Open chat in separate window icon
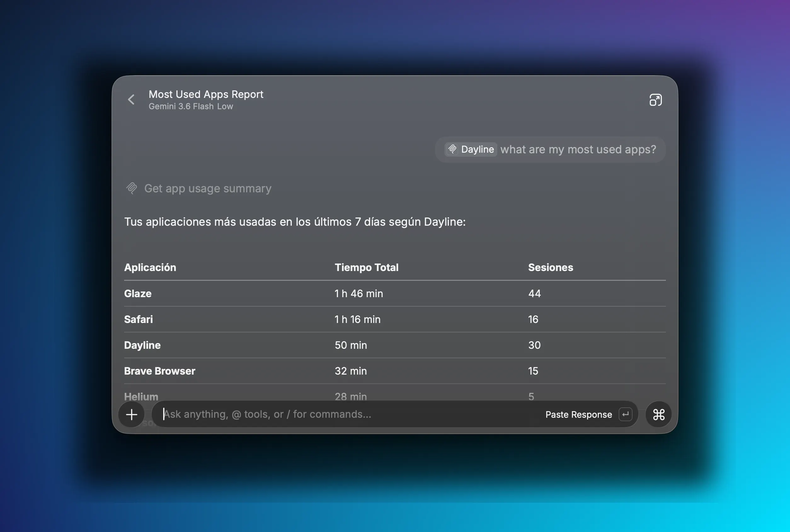The height and width of the screenshot is (532, 790). point(655,100)
